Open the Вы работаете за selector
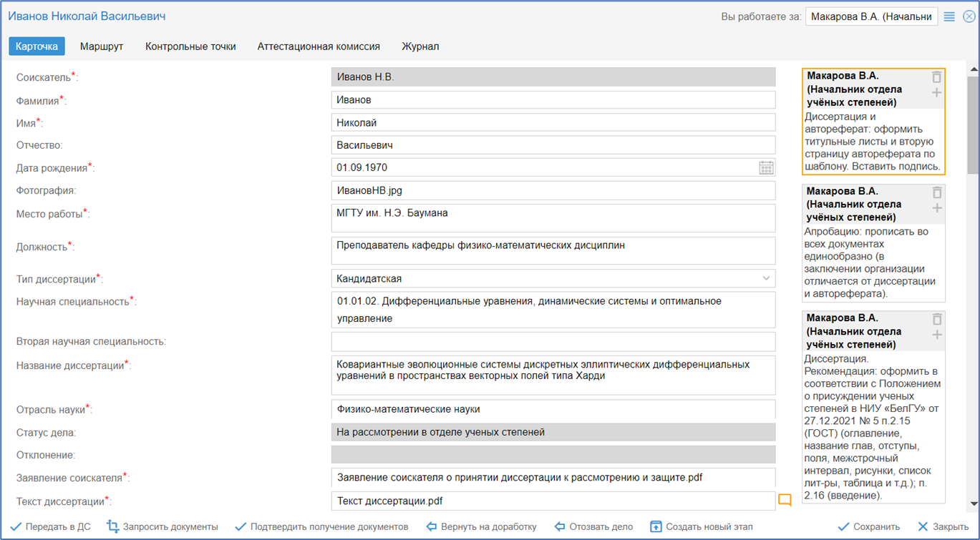This screenshot has height=540, width=980. (871, 16)
